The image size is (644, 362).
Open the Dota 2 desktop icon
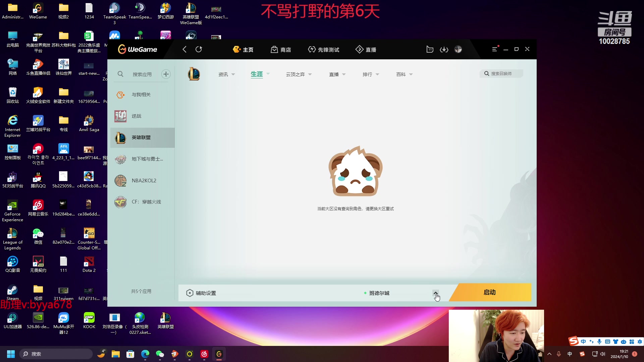click(x=89, y=264)
